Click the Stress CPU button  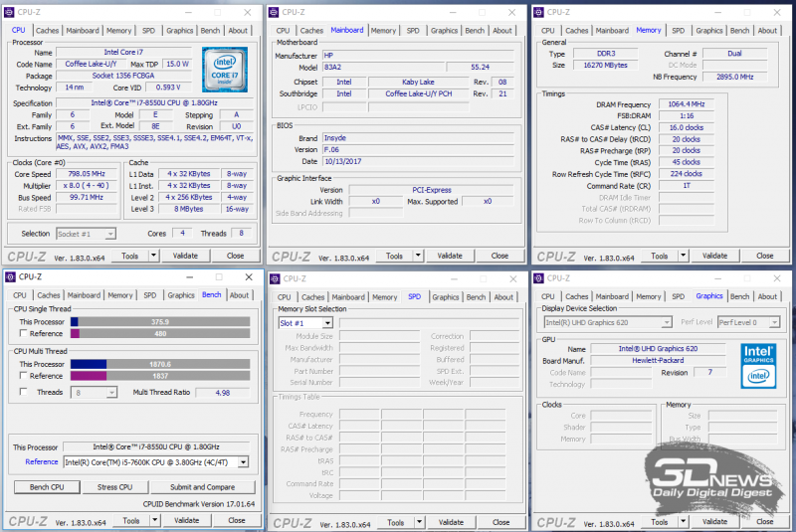click(114, 487)
